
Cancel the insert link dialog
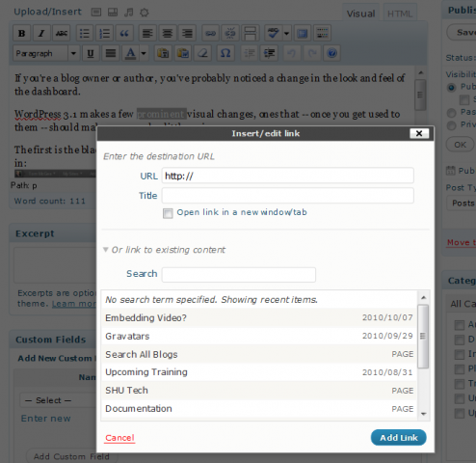(x=119, y=438)
